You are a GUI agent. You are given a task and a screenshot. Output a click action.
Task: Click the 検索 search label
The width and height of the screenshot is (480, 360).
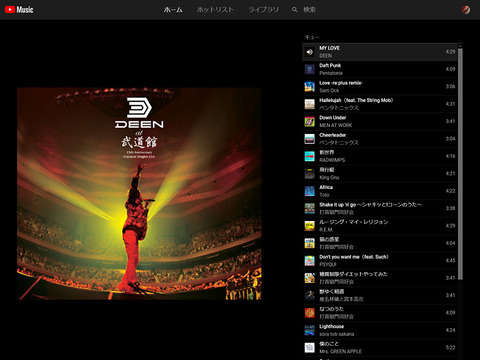pos(309,10)
